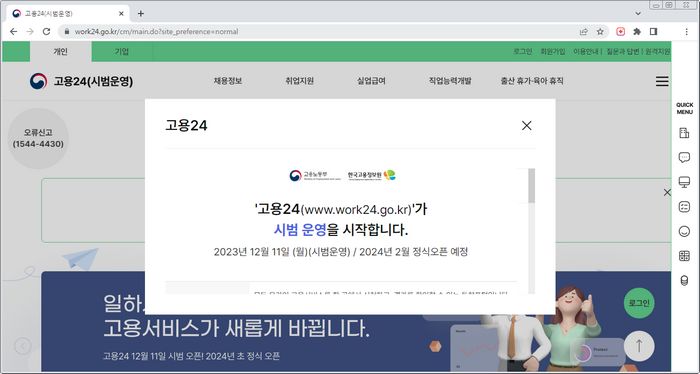Click the browser back arrow
This screenshot has width=700, height=374.
tap(13, 32)
